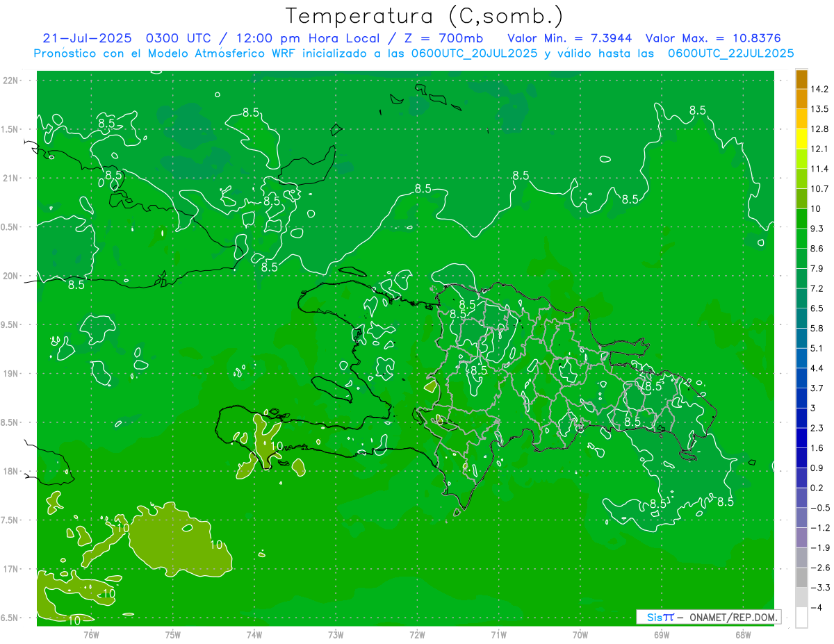Click the 20N latitude axis label
Viewport: 834px width, 644px height.
pyautogui.click(x=10, y=276)
